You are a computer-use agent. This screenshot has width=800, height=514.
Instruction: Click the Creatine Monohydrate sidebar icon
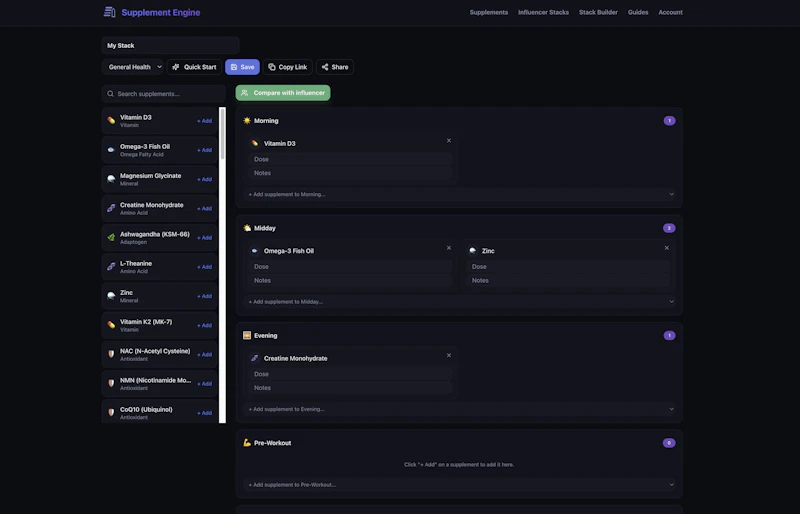pos(111,208)
